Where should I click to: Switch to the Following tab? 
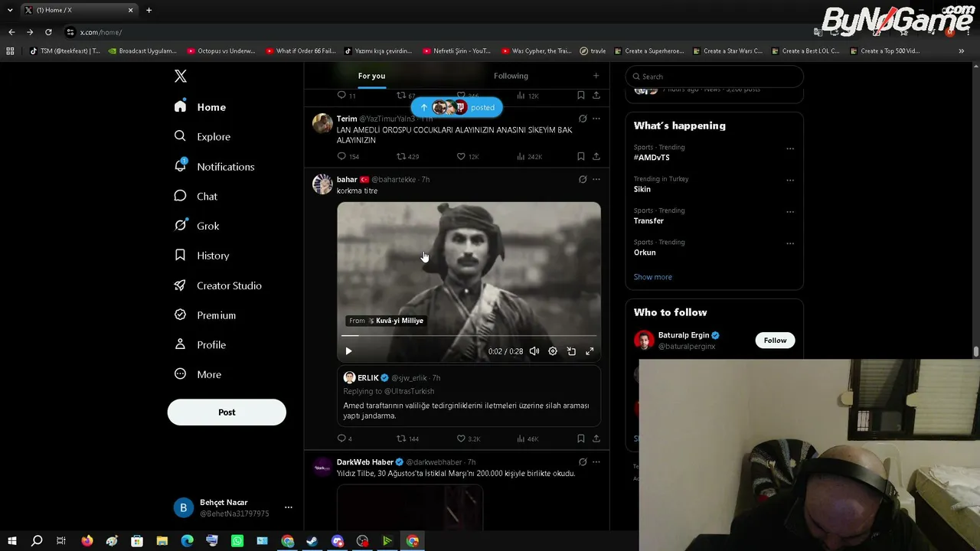click(511, 76)
